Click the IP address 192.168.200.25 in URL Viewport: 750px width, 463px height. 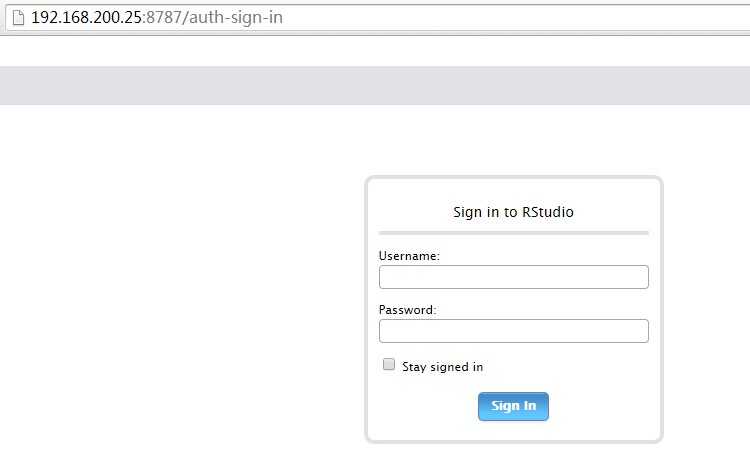tap(87, 18)
